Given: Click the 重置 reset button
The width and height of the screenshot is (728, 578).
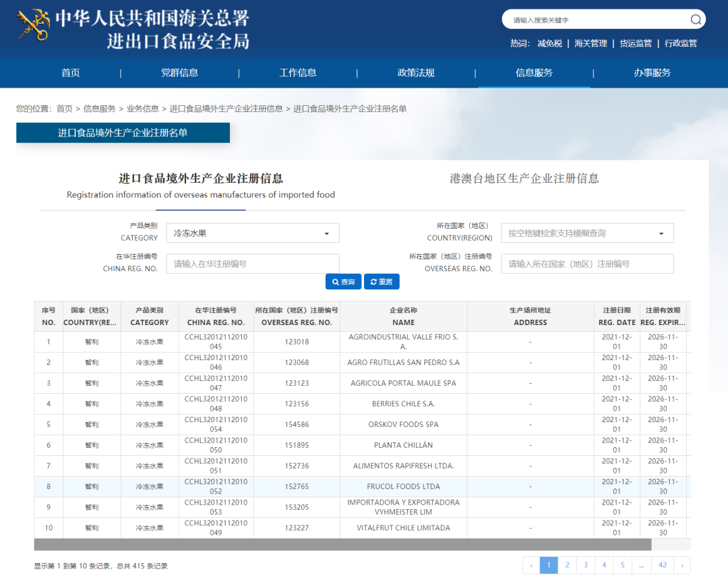Looking at the screenshot, I should coord(382,282).
